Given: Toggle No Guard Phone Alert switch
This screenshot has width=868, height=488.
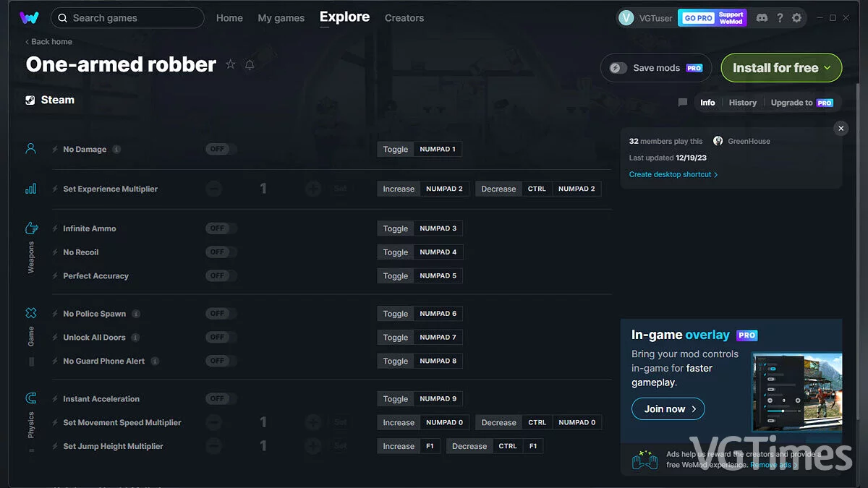Looking at the screenshot, I should point(220,361).
